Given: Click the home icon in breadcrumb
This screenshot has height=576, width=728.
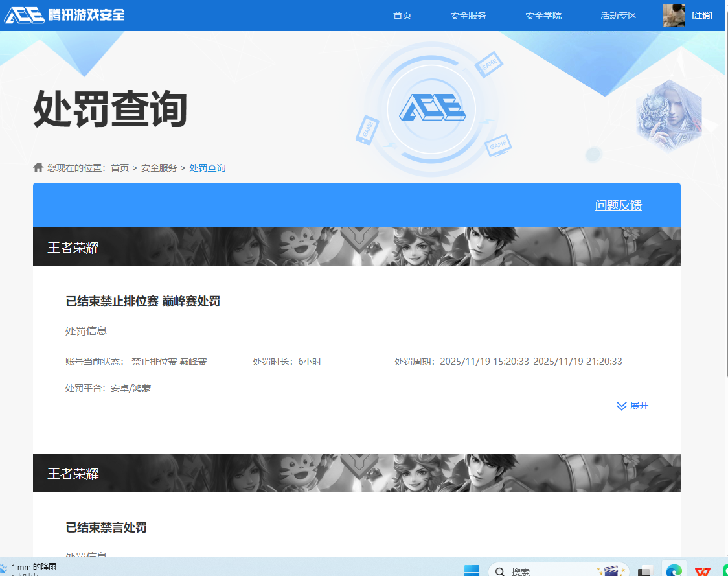Looking at the screenshot, I should coord(38,168).
